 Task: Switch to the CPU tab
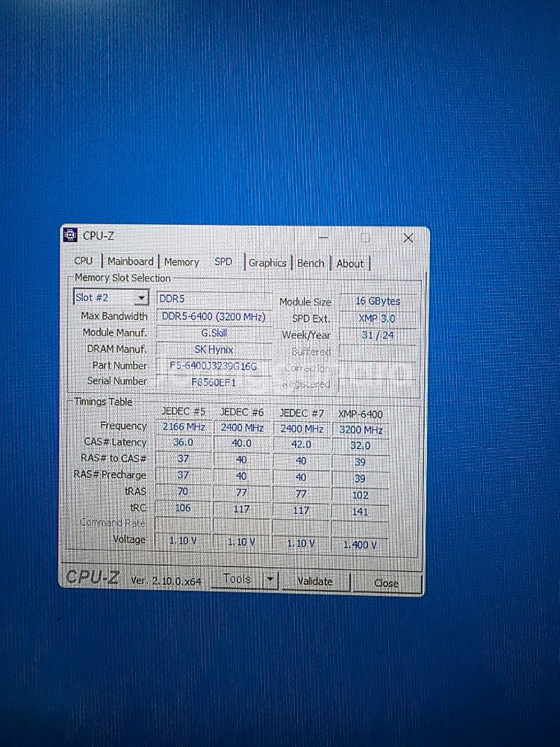pos(84,261)
